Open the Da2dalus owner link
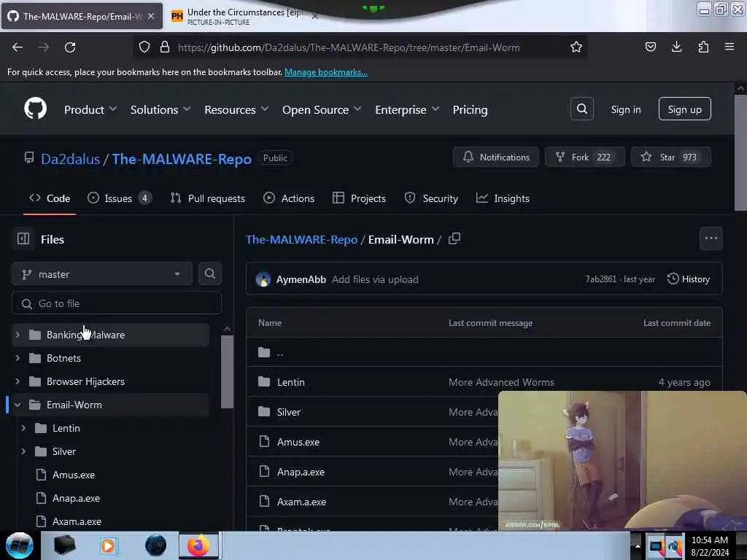The width and height of the screenshot is (747, 560). click(x=71, y=158)
